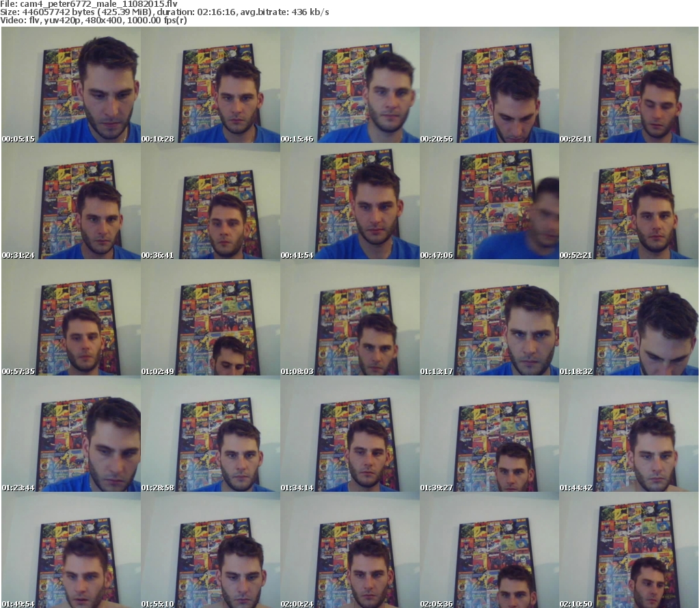Select the thumbnail timestamped 00:15:46
The image size is (700, 608).
point(349,85)
